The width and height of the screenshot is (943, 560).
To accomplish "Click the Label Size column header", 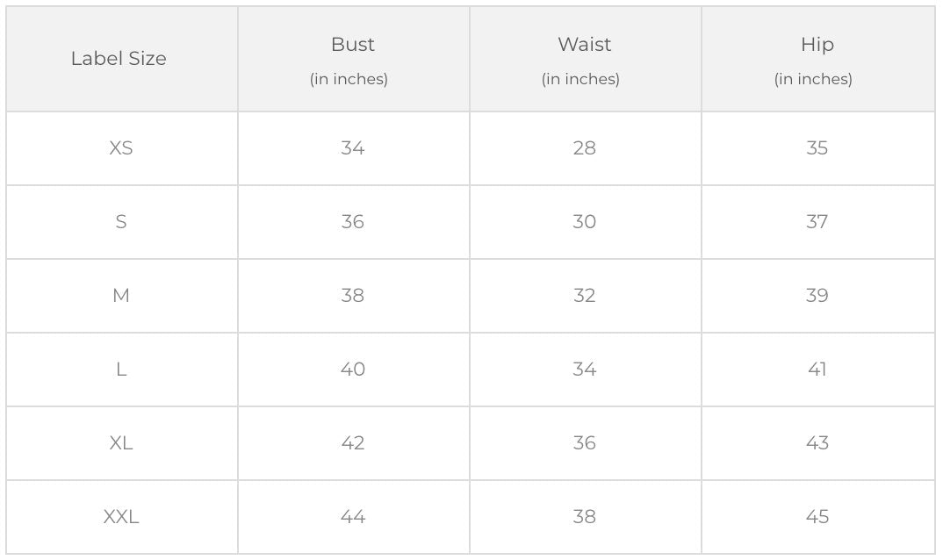I will point(119,59).
